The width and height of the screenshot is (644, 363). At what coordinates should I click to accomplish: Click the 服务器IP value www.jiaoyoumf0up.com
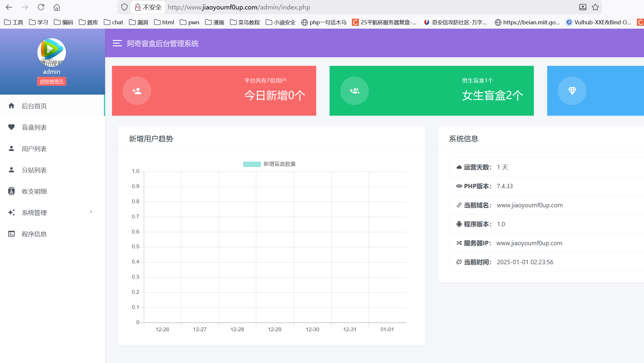click(529, 243)
